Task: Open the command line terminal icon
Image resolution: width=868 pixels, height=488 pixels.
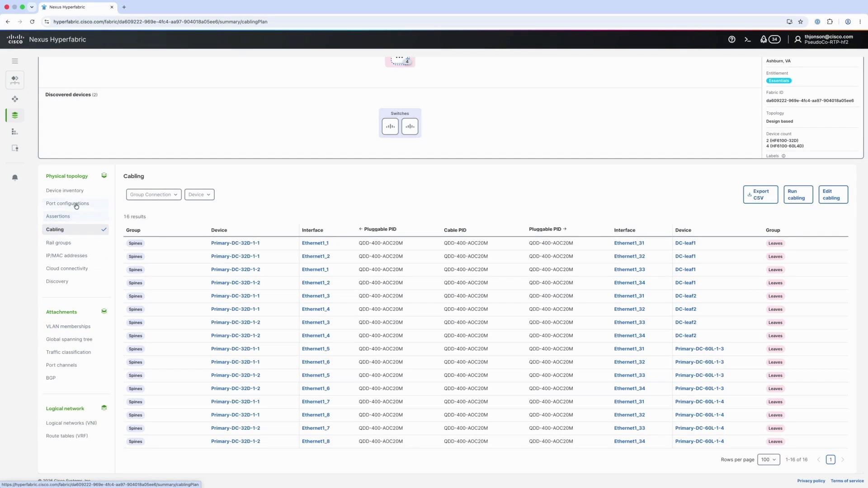Action: point(747,39)
